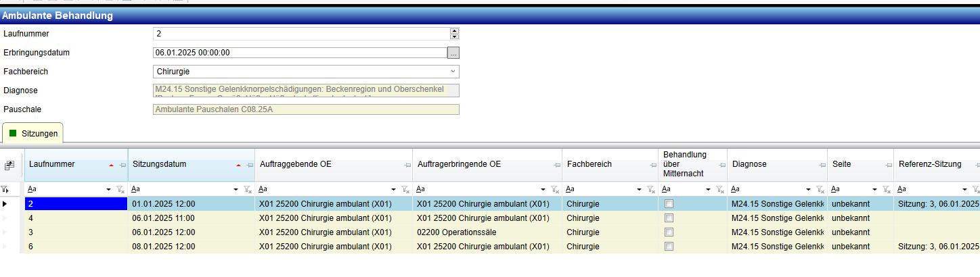Open the Fachbereich Chirurgie dropdown
Screen dimensions: 980x277
tap(453, 72)
